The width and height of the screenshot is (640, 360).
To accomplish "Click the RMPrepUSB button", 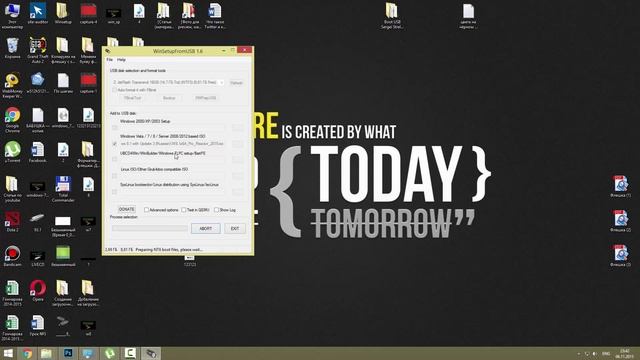I will click(205, 98).
